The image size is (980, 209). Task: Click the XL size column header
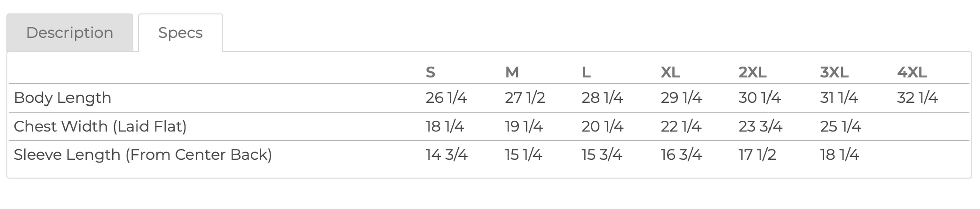670,72
